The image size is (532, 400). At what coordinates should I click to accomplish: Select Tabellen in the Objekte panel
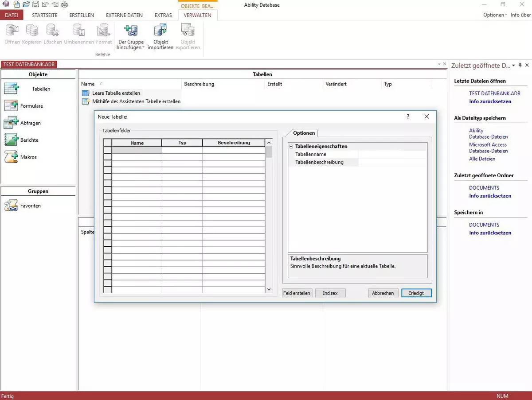[41, 89]
